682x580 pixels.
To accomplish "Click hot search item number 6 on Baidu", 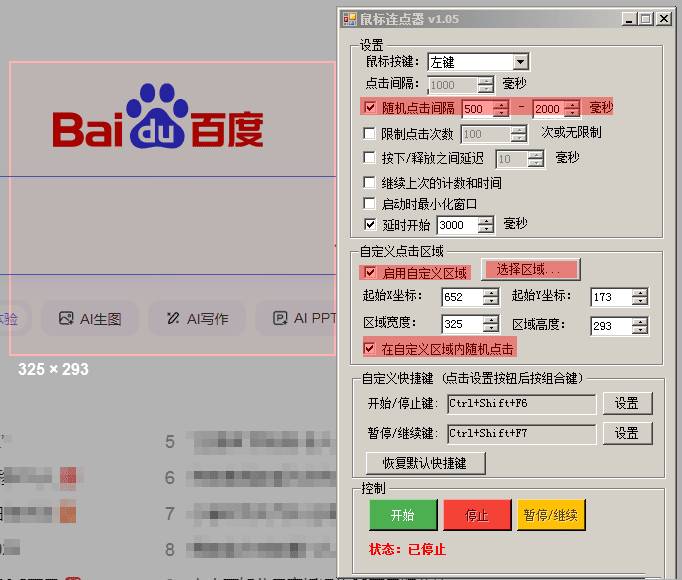I will (250, 478).
